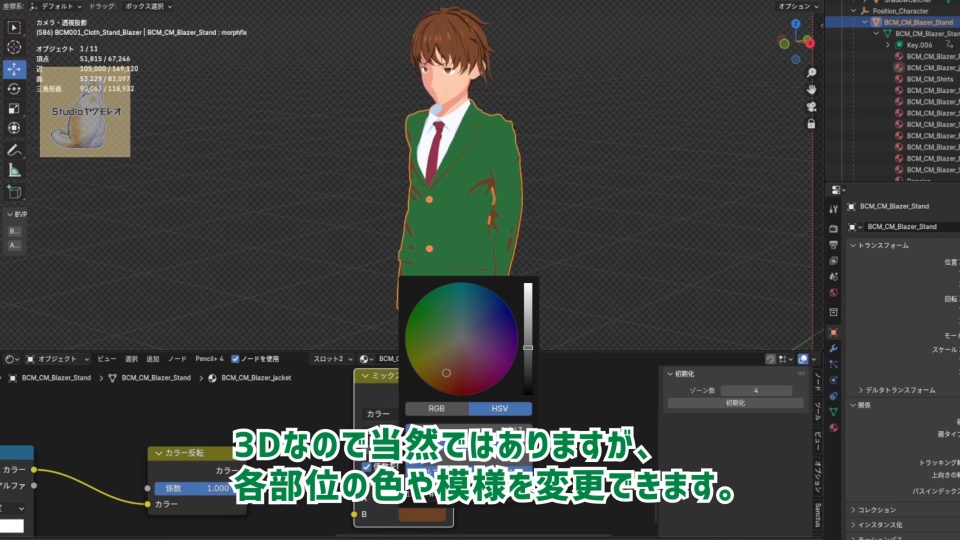Open the Material properties tab

tap(833, 428)
